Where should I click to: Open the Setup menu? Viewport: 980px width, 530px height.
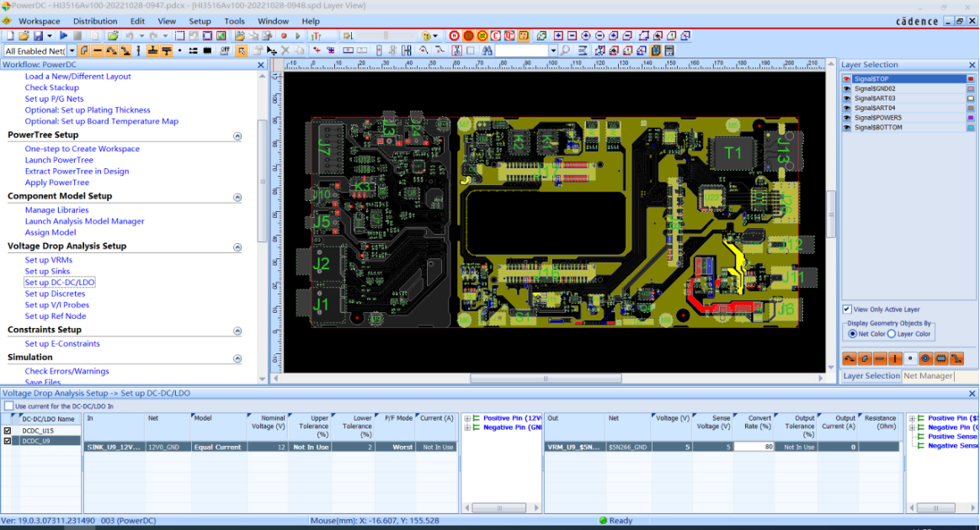(x=200, y=20)
